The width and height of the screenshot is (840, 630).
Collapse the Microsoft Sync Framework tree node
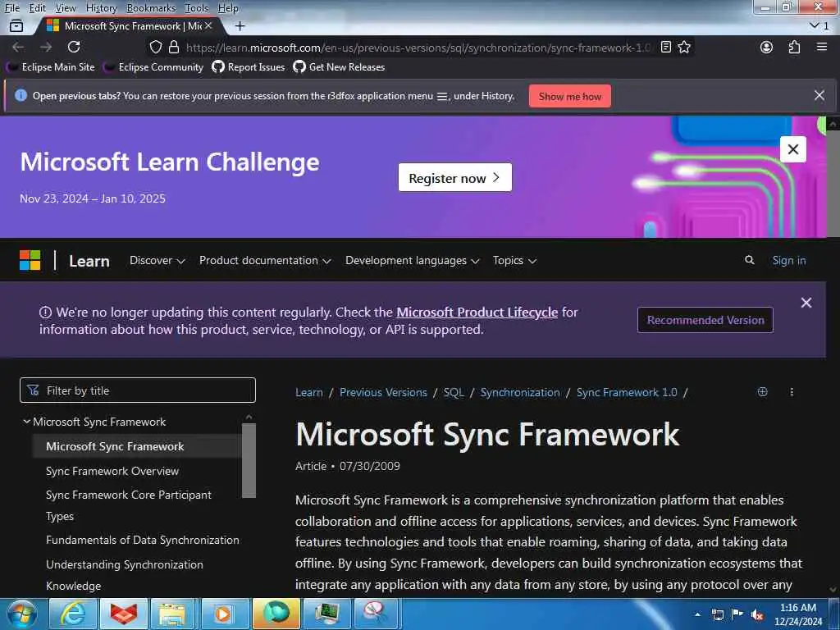click(x=26, y=422)
